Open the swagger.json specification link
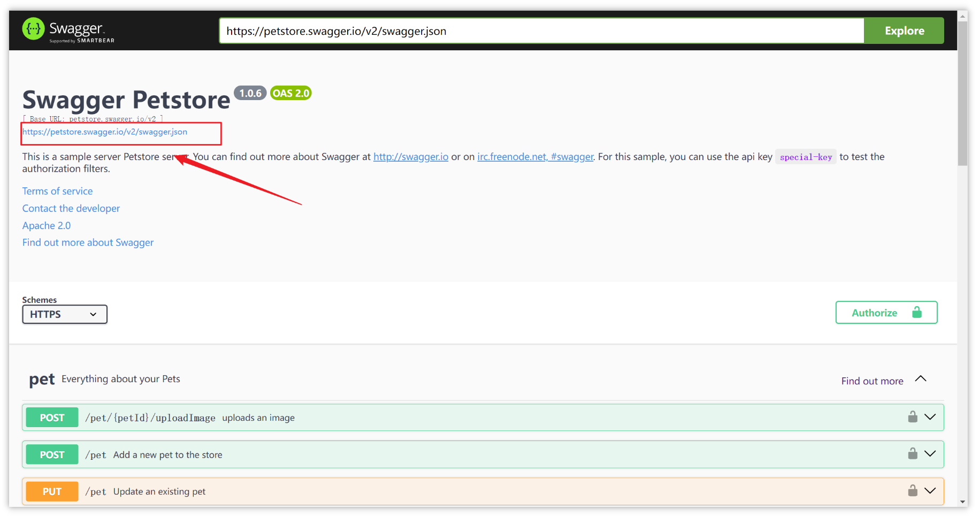Image resolution: width=980 pixels, height=516 pixels. click(x=105, y=132)
